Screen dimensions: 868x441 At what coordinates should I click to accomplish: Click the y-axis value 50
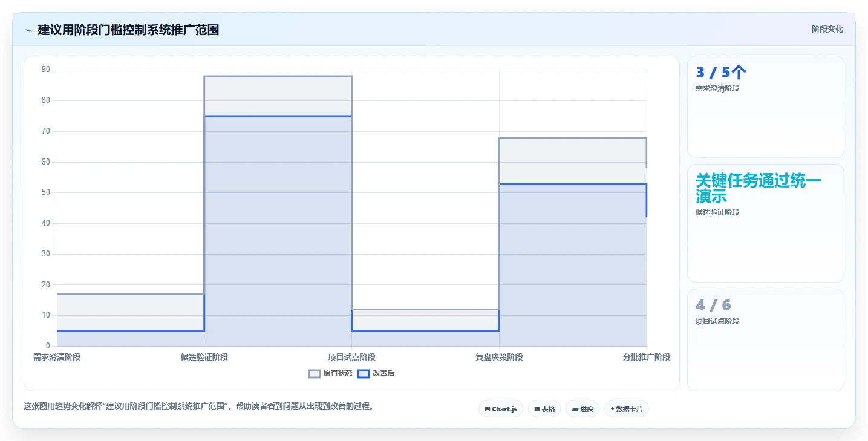pos(46,192)
